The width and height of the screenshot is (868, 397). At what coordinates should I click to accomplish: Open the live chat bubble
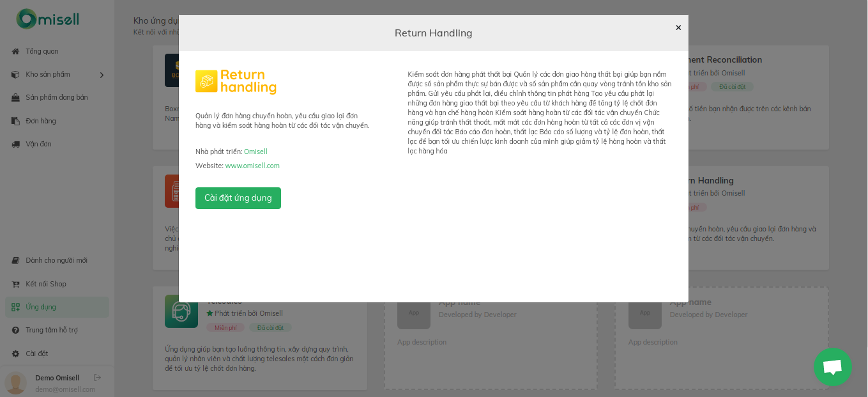coord(832,367)
